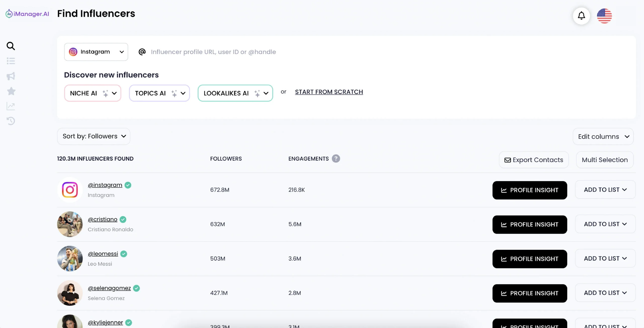
Task: Open the history clock sidebar icon
Action: (11, 121)
